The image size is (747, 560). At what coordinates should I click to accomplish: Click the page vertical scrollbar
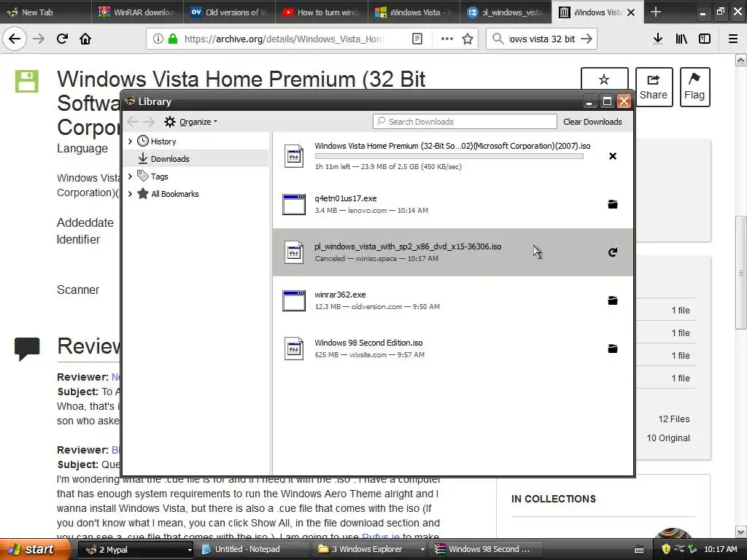tap(741, 273)
